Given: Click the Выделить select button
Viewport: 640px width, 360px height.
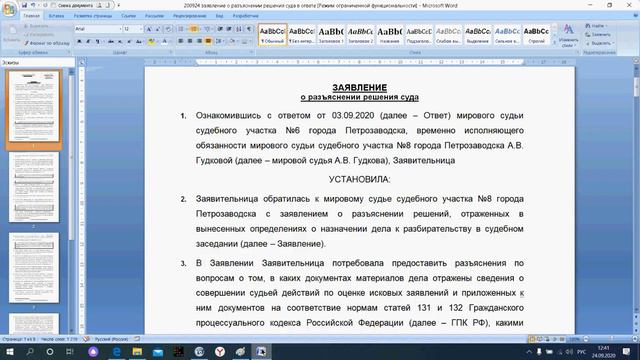Looking at the screenshot, I should click(x=600, y=43).
